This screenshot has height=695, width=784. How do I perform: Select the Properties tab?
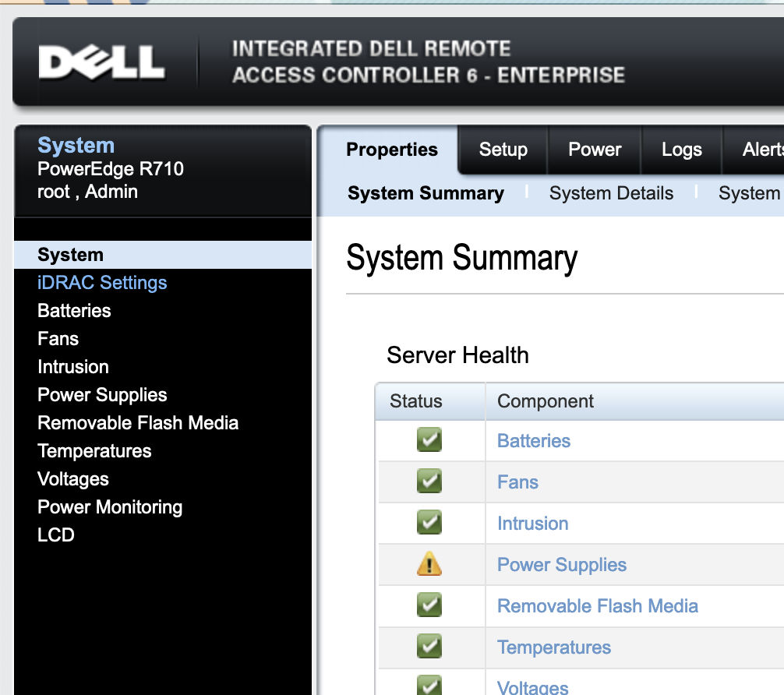click(393, 150)
